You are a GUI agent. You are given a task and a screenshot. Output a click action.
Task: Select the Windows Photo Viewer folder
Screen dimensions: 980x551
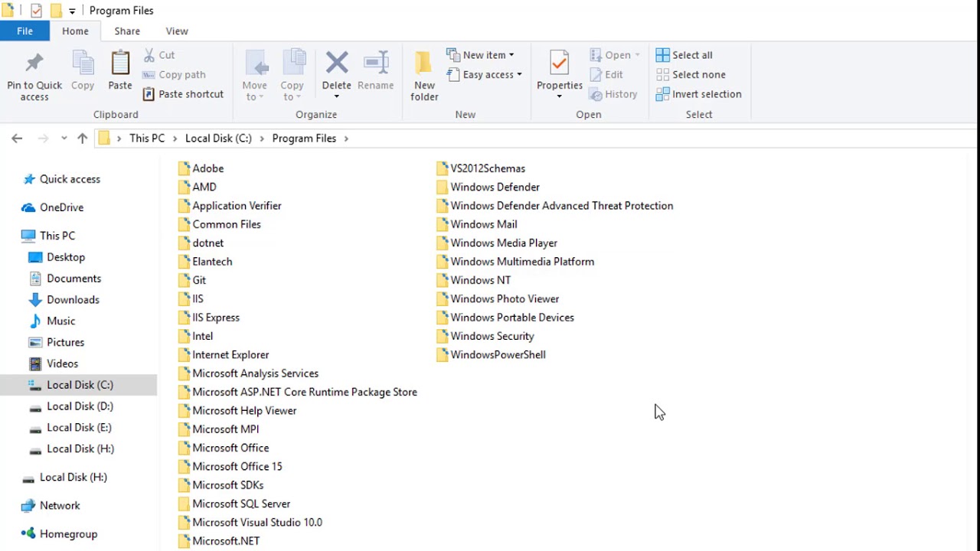(498, 298)
